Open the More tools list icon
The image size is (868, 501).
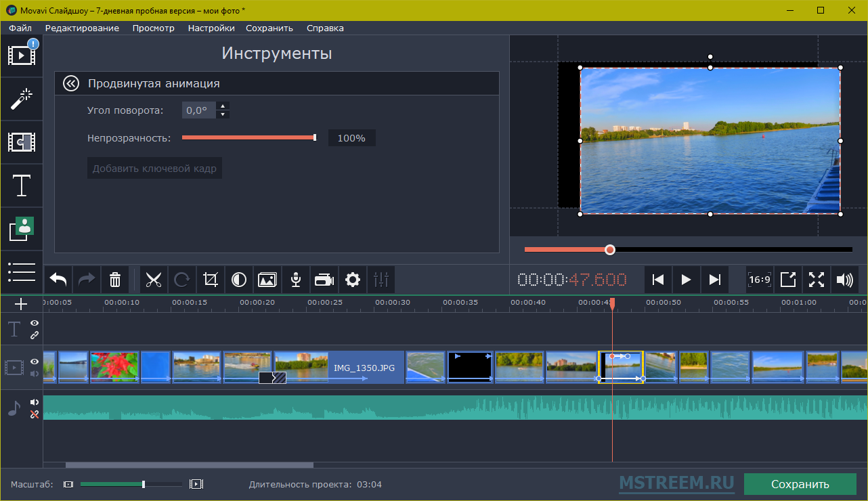click(x=22, y=272)
